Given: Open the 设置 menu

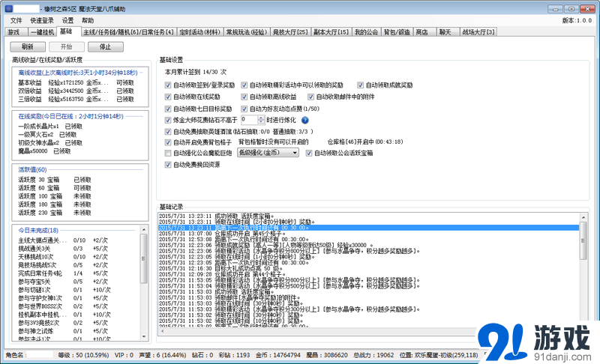Looking at the screenshot, I should point(67,21).
